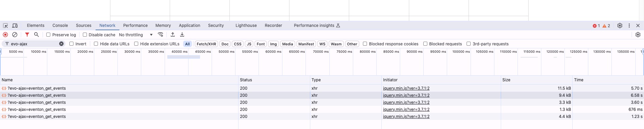The width and height of the screenshot is (644, 129).
Task: Filter by WS requests
Action: [x=322, y=44]
